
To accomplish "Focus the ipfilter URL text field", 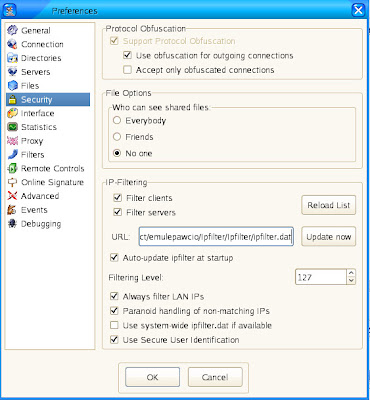I will [x=216, y=237].
